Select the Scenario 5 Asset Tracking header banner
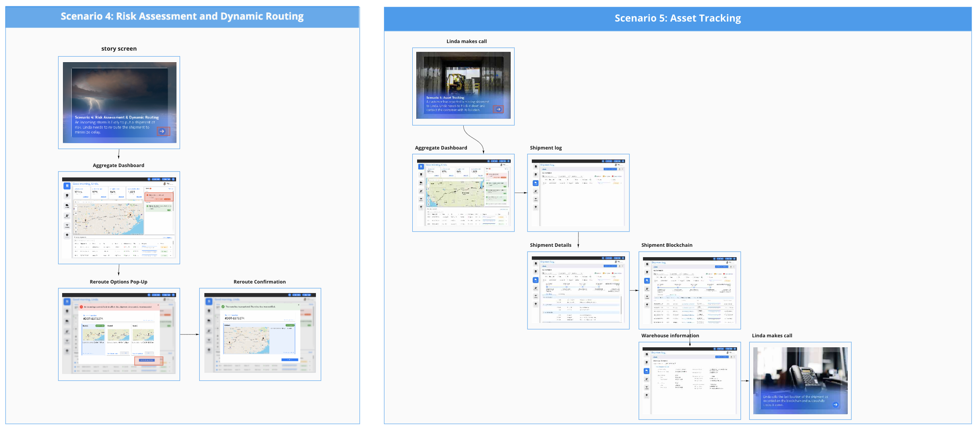The image size is (980, 433). [x=678, y=19]
